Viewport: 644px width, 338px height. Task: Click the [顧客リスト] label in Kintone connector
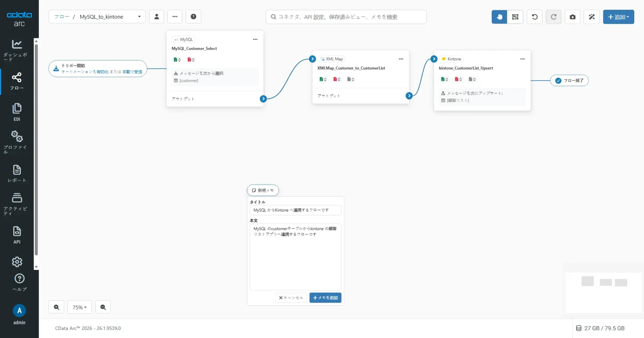click(458, 100)
